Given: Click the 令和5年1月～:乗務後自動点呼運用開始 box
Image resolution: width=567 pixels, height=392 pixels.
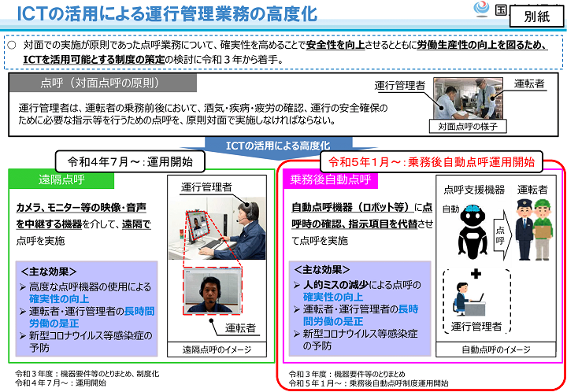Looking at the screenshot, I should click(432, 161).
